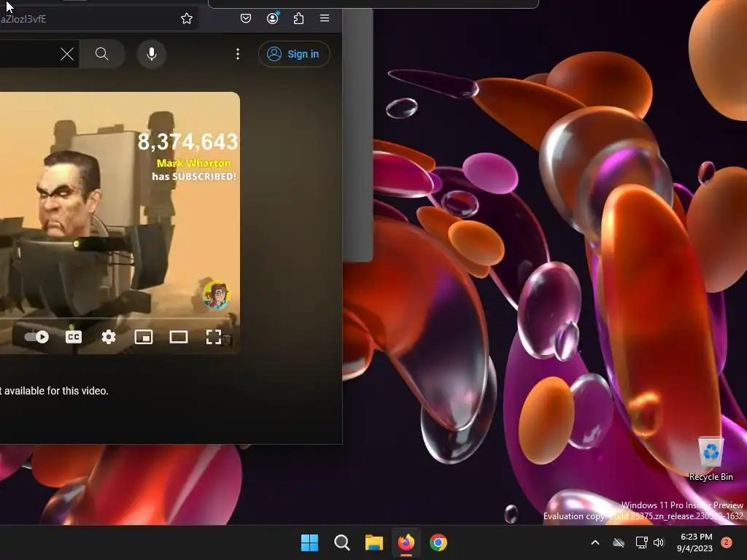Expand the hidden system tray icons chevron
Image resolution: width=747 pixels, height=560 pixels.
point(595,542)
